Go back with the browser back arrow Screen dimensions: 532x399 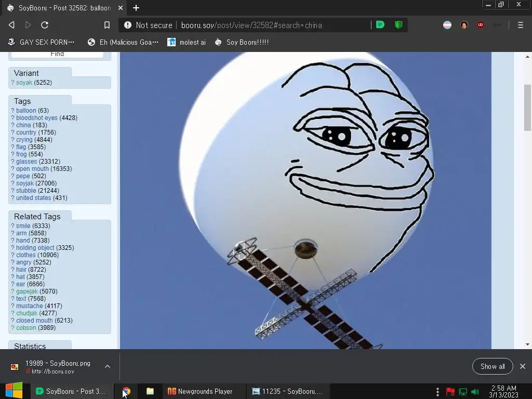coord(11,25)
